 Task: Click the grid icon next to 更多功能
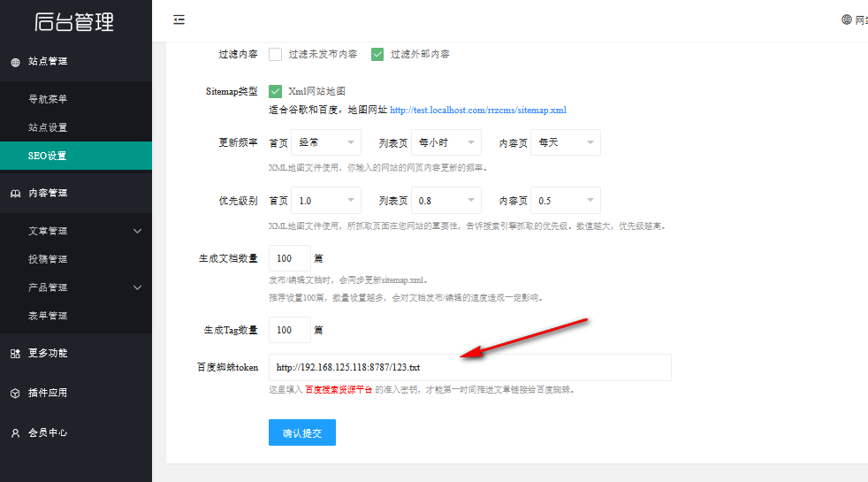click(x=16, y=354)
